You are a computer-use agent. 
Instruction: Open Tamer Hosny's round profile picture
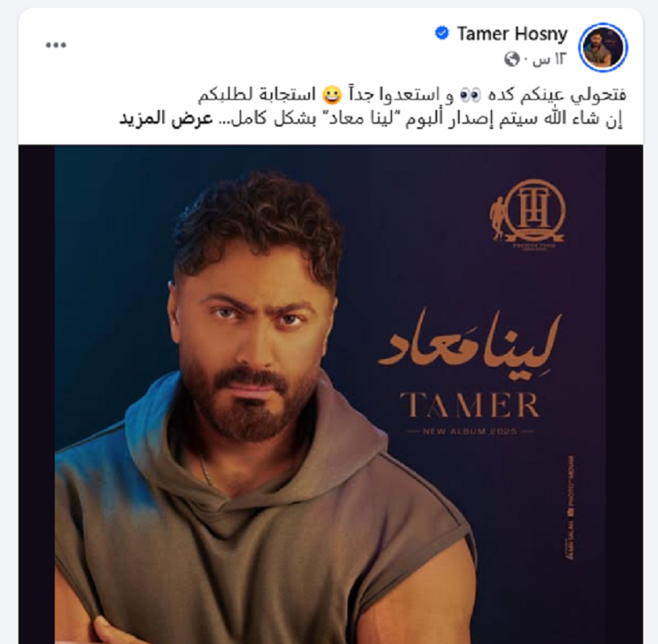603,48
